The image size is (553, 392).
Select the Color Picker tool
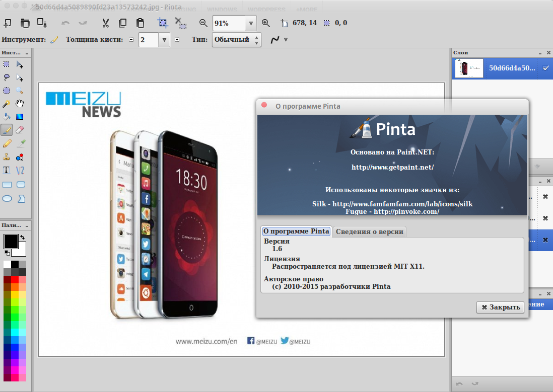coord(21,143)
